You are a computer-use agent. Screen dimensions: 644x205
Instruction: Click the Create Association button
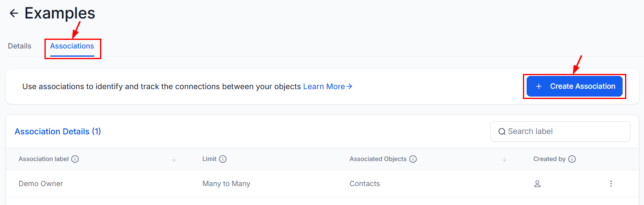point(574,86)
